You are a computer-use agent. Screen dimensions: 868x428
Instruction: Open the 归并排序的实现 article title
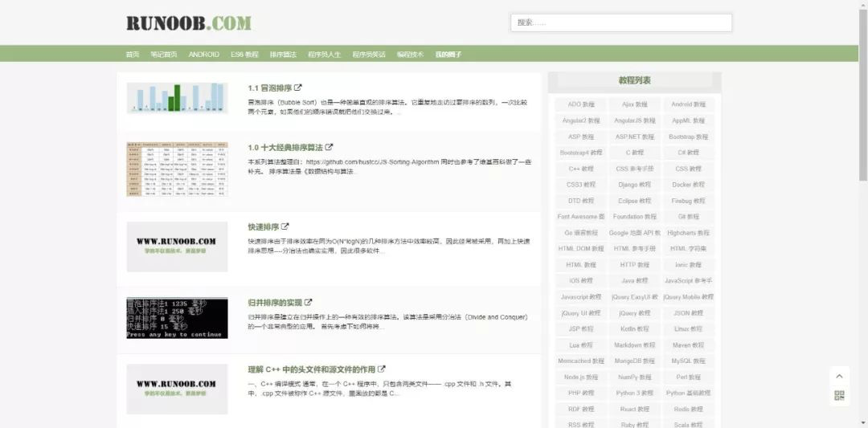point(275,303)
